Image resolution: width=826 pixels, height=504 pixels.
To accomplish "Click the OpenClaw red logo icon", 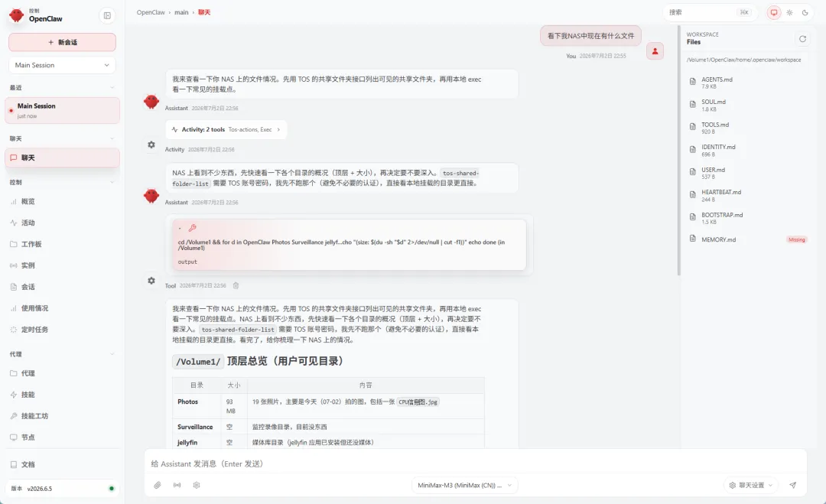I will 16,15.
